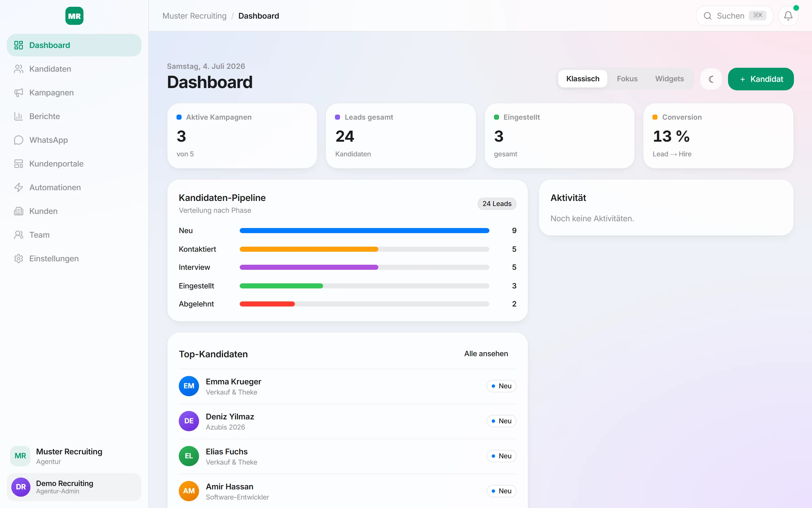Viewport: 812px width, 508px height.
Task: Click the Muster Recruiting agency name
Action: 69,452
